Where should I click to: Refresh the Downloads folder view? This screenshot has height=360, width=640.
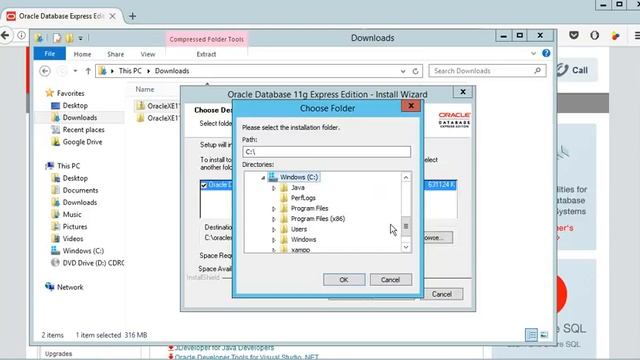point(415,71)
